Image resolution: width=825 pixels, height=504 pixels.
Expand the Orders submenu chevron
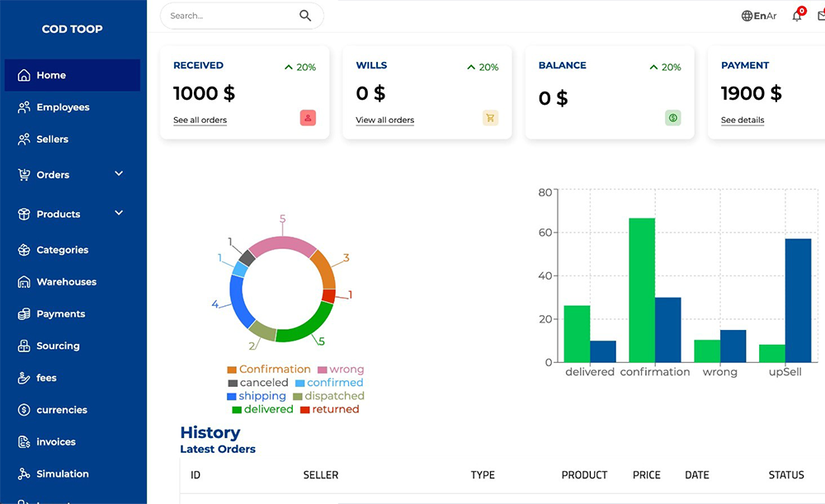coord(119,174)
